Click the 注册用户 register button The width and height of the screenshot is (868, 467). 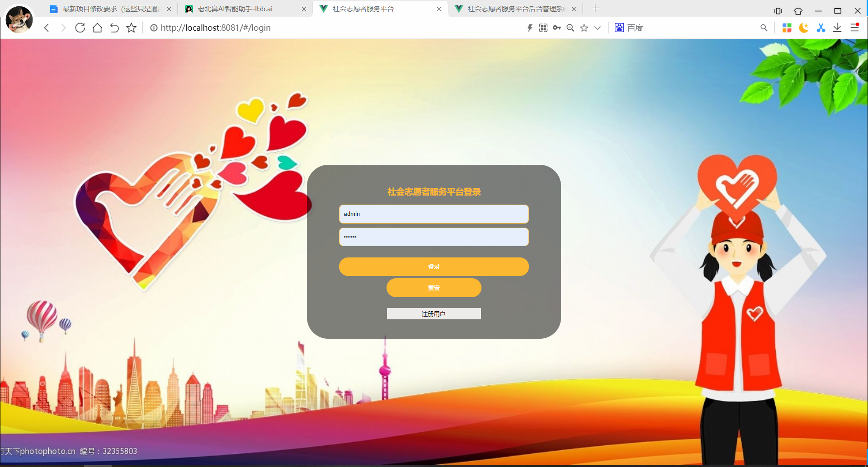pyautogui.click(x=434, y=314)
